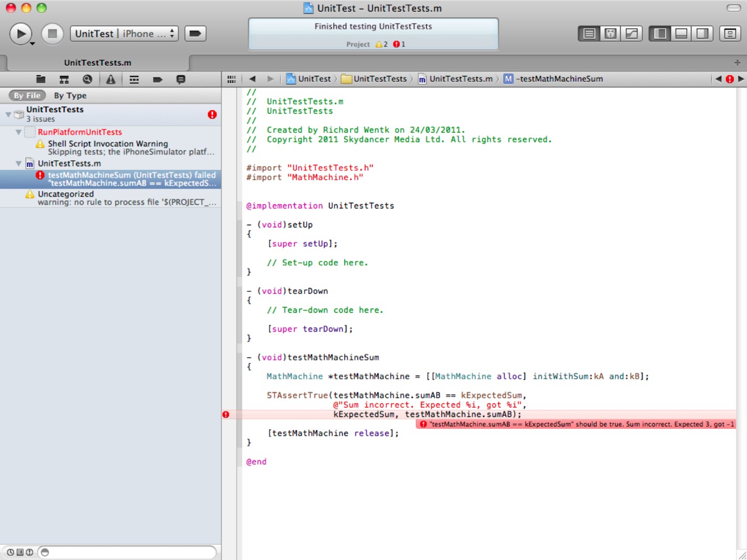This screenshot has width=747, height=560.
Task: Go forward in editor history
Action: click(x=270, y=79)
